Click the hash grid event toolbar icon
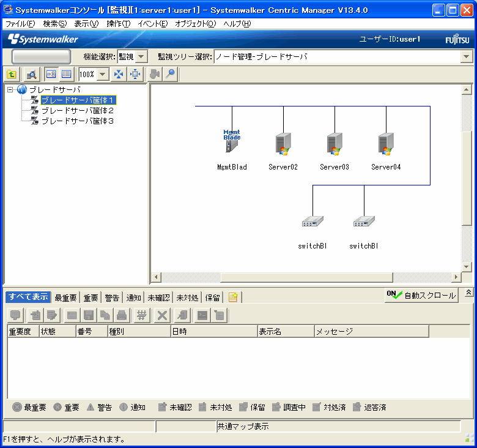 [141, 315]
